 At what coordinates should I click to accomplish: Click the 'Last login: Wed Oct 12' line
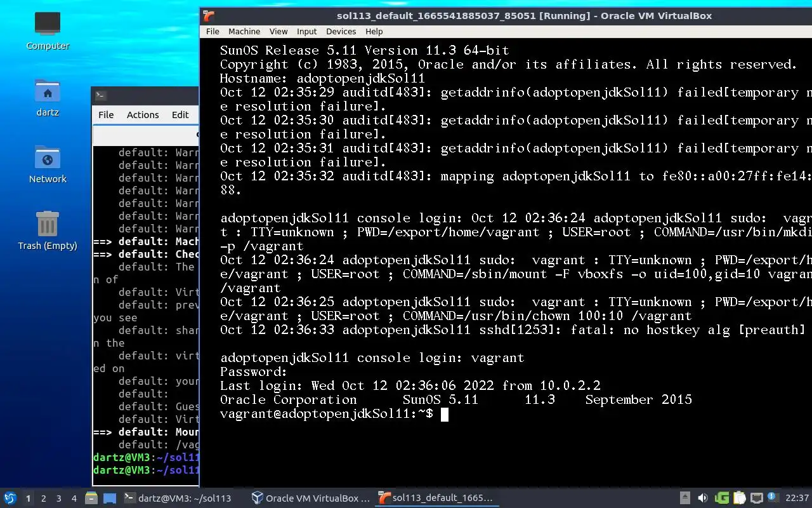[x=410, y=386]
